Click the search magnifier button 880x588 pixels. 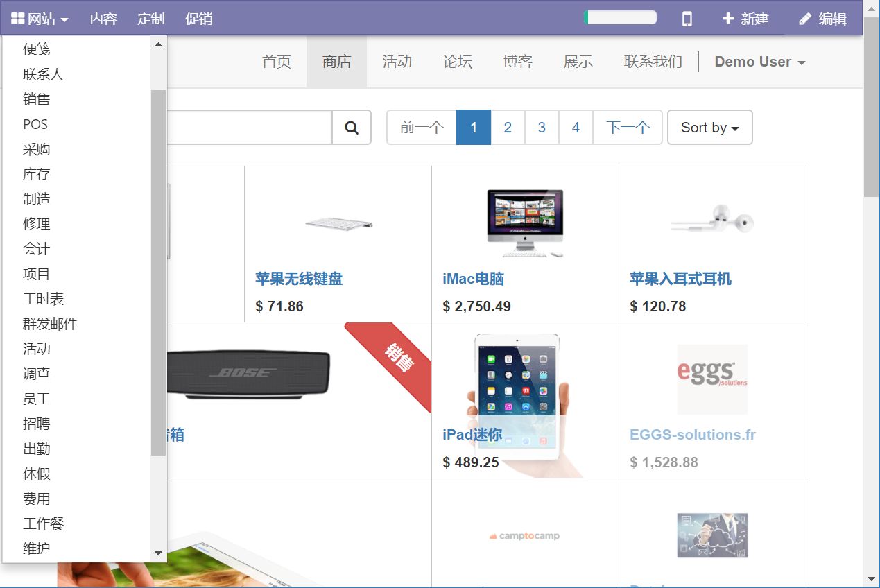(352, 128)
